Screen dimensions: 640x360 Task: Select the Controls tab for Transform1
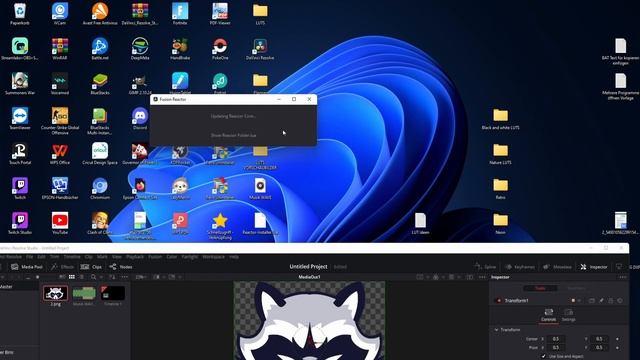[x=548, y=315]
